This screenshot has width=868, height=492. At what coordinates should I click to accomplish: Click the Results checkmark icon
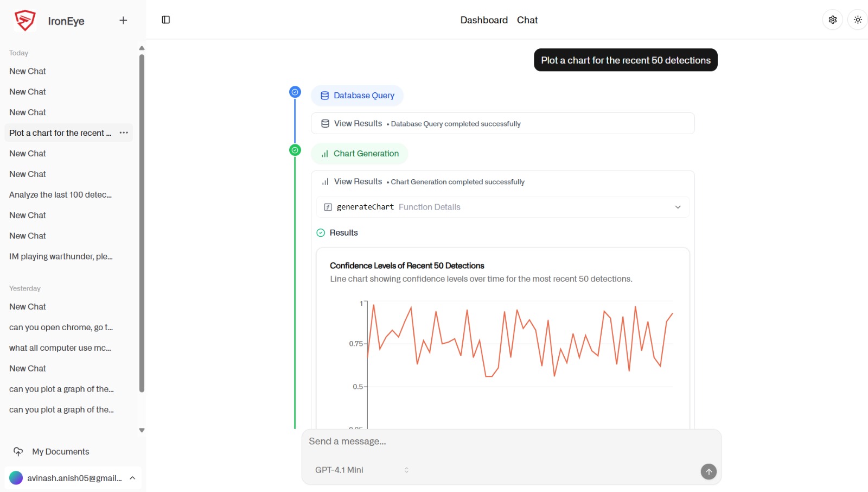click(x=321, y=232)
